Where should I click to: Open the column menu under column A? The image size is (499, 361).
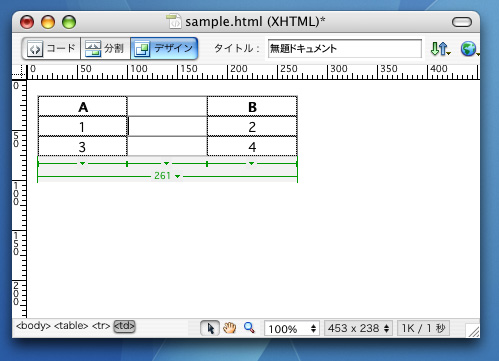82,163
